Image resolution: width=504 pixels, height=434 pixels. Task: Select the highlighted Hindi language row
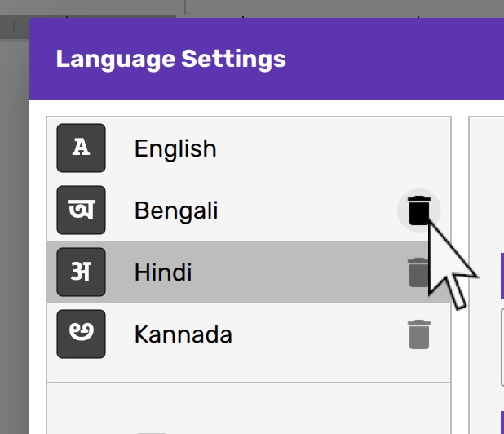click(245, 272)
